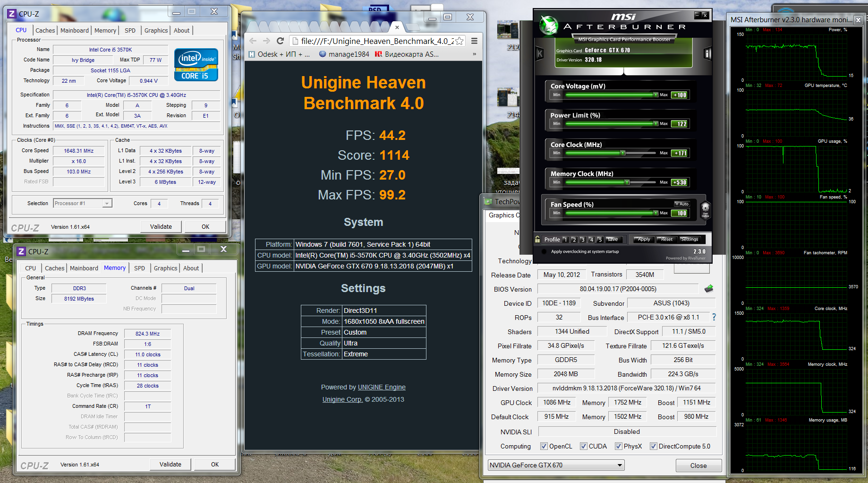Open SPD tab in the upper CPU-Z window
This screenshot has width=868, height=483.
point(130,30)
